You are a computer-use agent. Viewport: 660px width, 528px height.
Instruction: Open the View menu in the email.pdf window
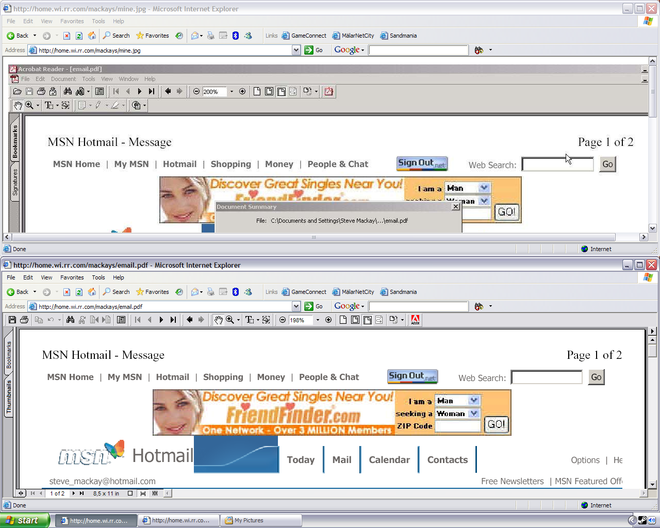click(x=46, y=277)
